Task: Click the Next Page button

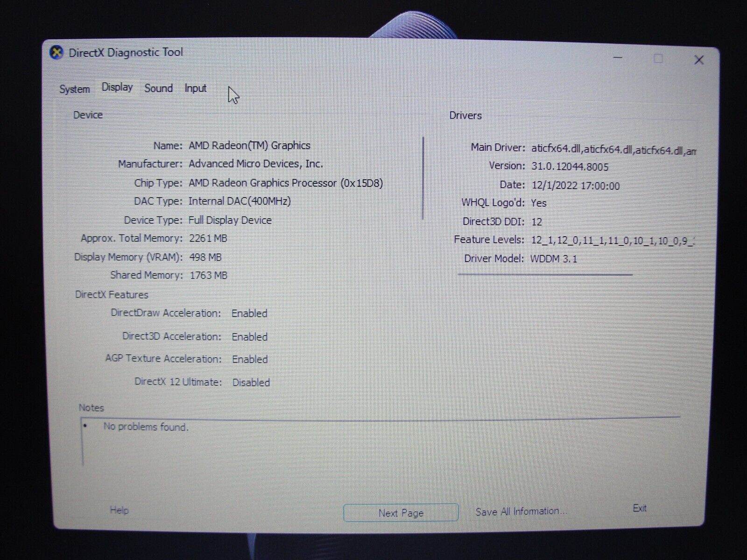Action: [x=401, y=512]
